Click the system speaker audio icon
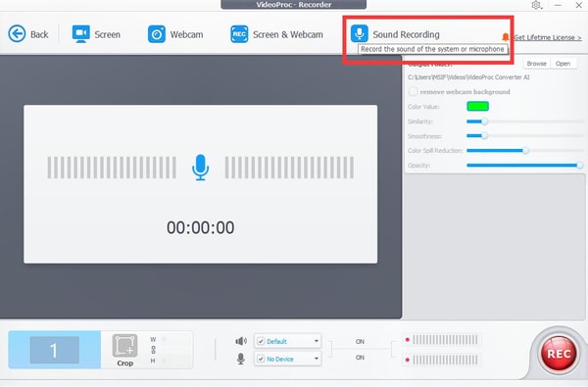 (x=241, y=341)
